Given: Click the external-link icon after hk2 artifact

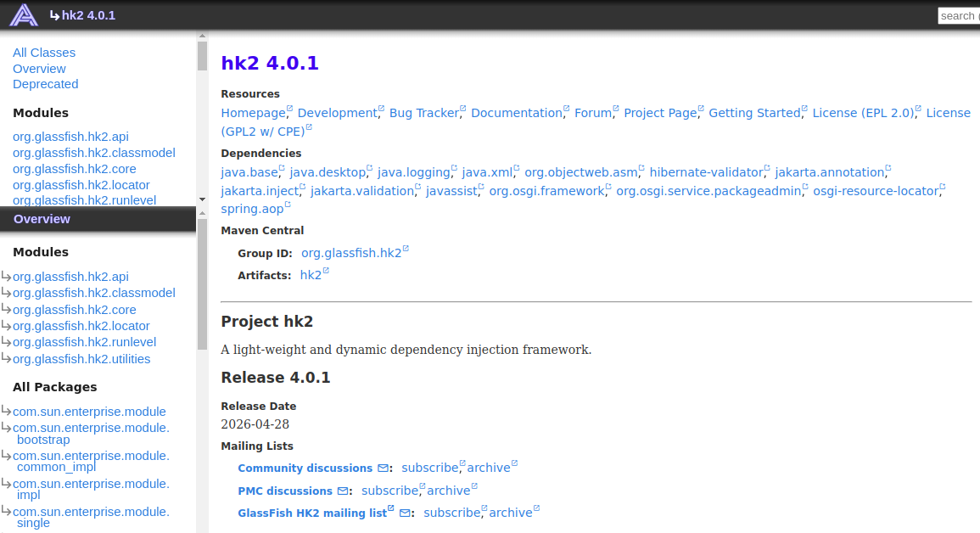Looking at the screenshot, I should (326, 271).
